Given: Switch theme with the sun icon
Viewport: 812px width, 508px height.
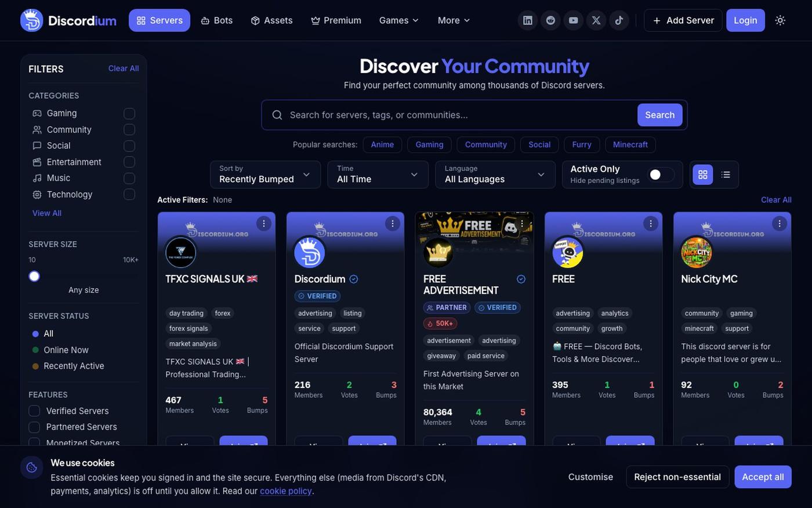Looking at the screenshot, I should pyautogui.click(x=780, y=20).
